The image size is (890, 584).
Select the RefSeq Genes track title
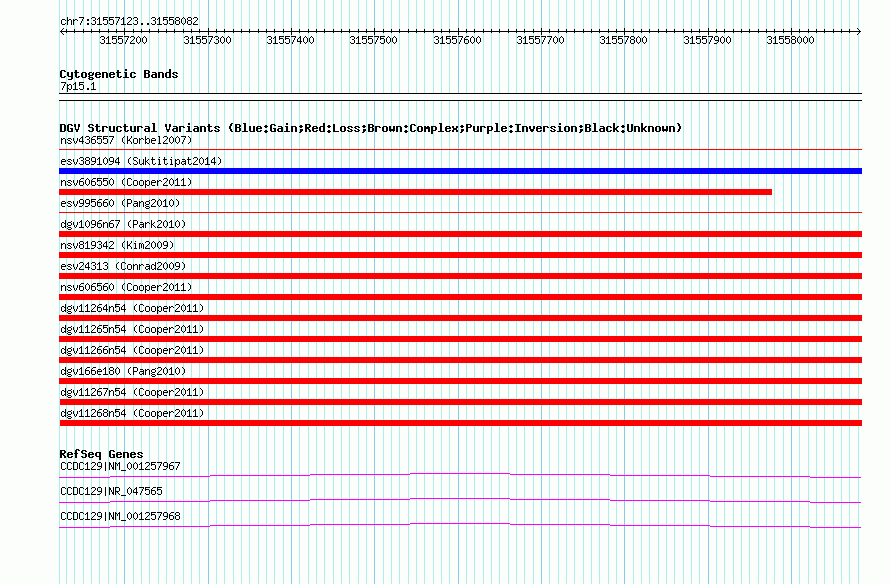(101, 454)
